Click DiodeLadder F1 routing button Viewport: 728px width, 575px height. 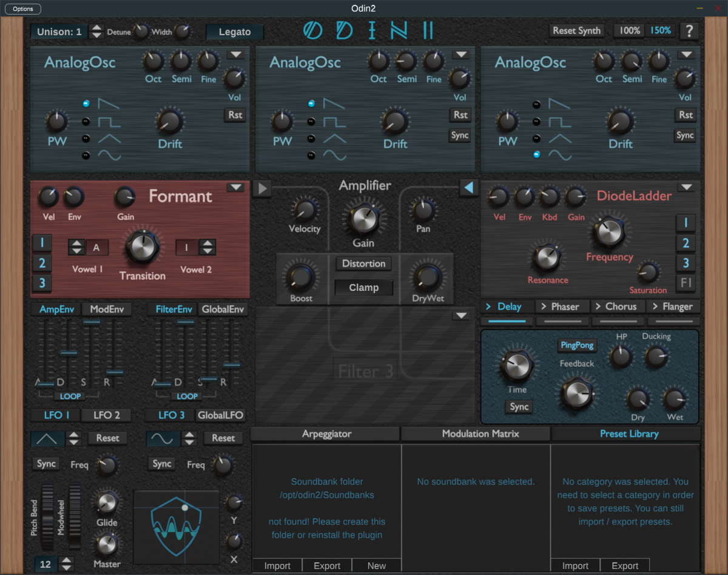pos(686,284)
